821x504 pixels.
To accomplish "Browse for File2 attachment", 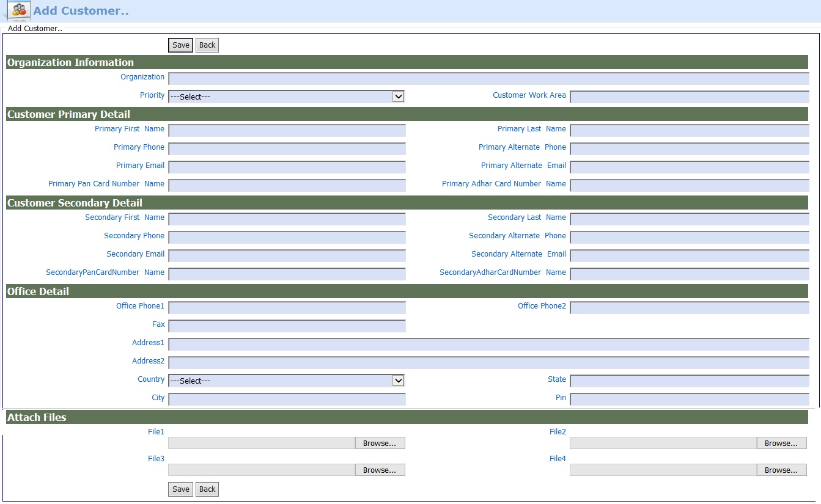I will pyautogui.click(x=781, y=444).
